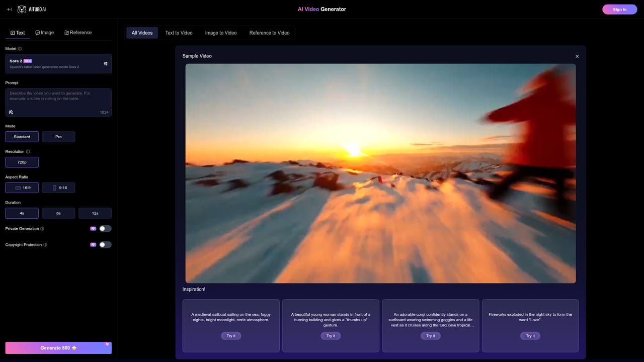Switch to All Videos tab
The width and height of the screenshot is (644, 362).
coord(142,33)
